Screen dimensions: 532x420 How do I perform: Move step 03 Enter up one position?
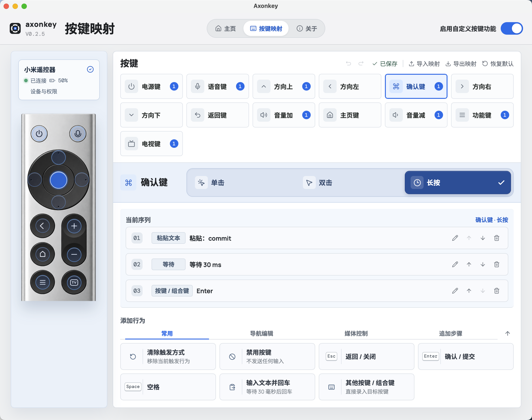(469, 291)
